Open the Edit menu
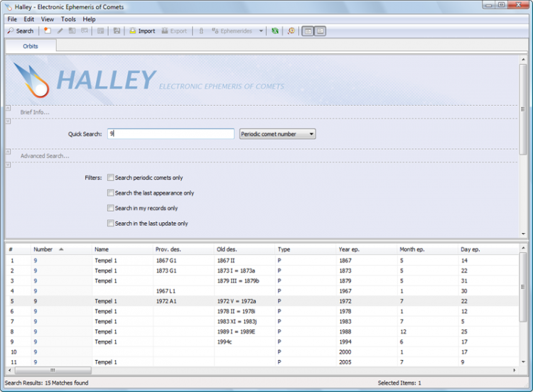This screenshot has width=533, height=392. 29,19
